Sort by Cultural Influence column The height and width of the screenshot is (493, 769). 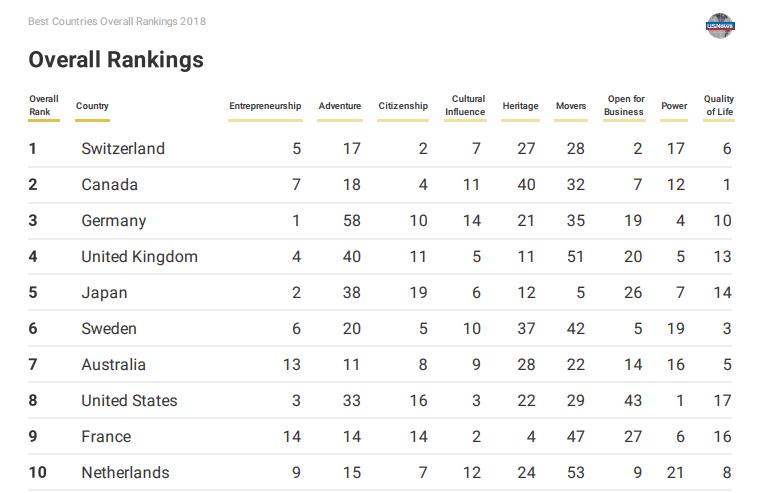[466, 106]
